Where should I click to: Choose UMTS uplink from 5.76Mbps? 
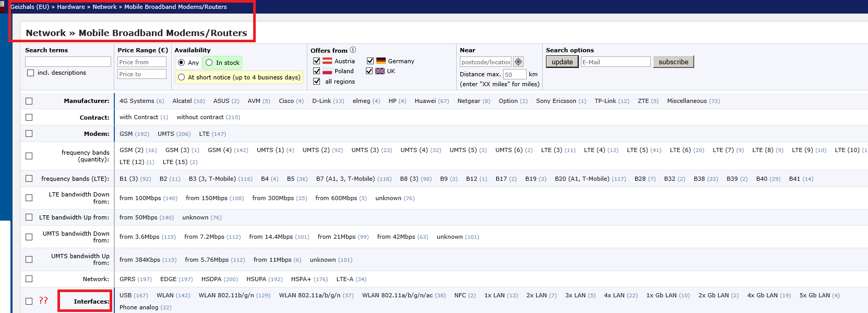point(207,260)
